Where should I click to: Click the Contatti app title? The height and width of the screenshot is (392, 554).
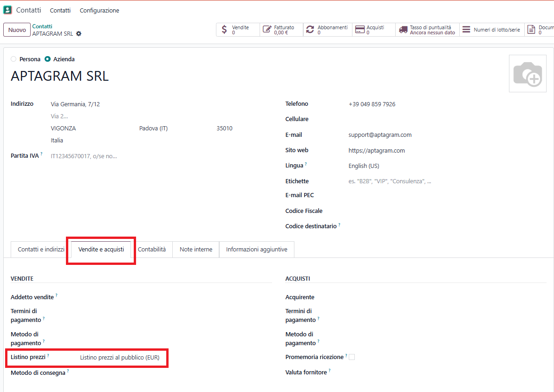click(29, 10)
